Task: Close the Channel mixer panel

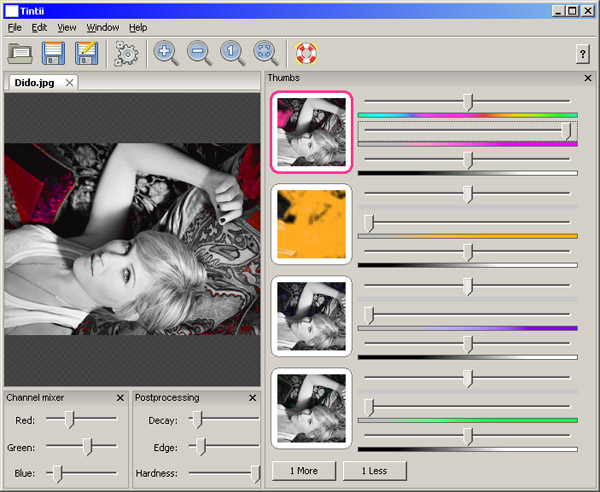Action: (x=120, y=398)
